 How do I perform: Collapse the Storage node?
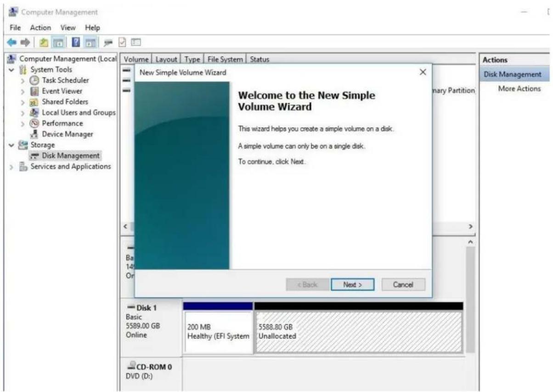click(11, 145)
